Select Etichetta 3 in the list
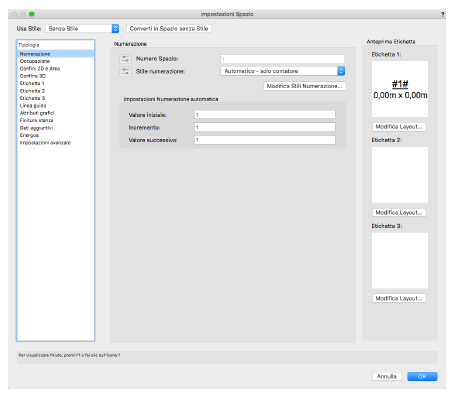Screen dimensions: 452x395 [x=56, y=98]
